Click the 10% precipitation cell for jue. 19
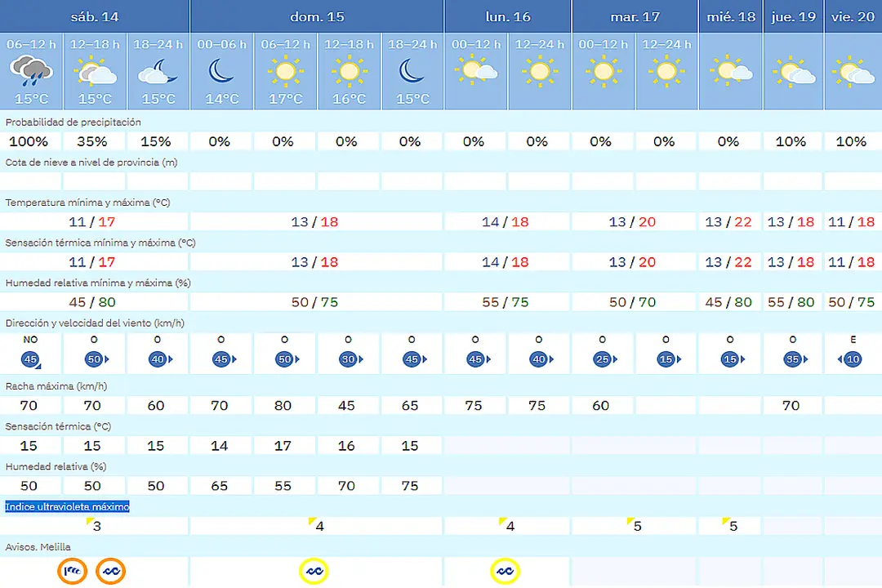This screenshot has width=882, height=588. point(791,141)
